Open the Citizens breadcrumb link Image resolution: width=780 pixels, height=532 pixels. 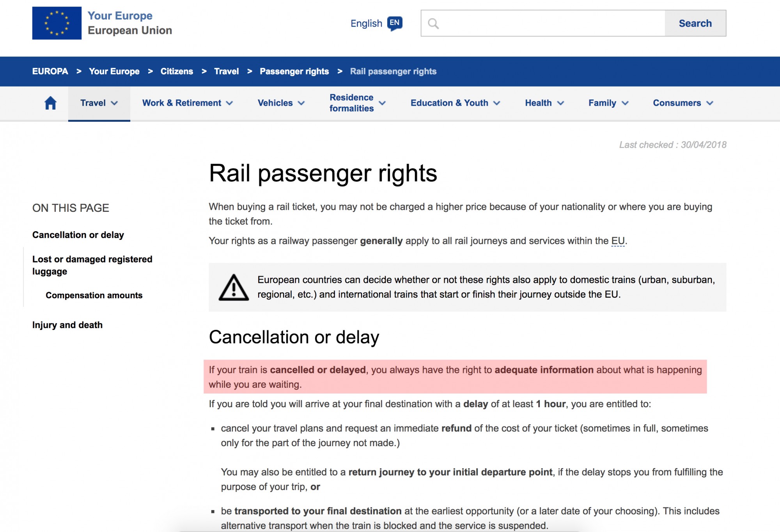coord(177,71)
